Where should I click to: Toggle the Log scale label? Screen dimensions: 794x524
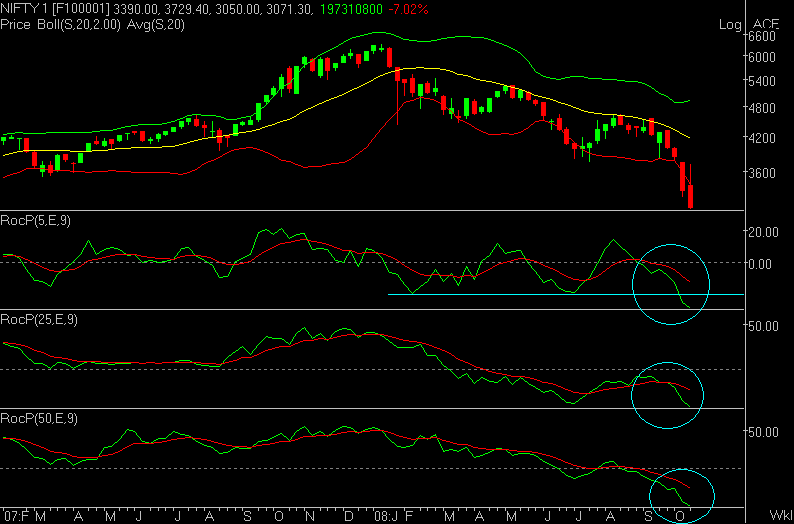[730, 25]
